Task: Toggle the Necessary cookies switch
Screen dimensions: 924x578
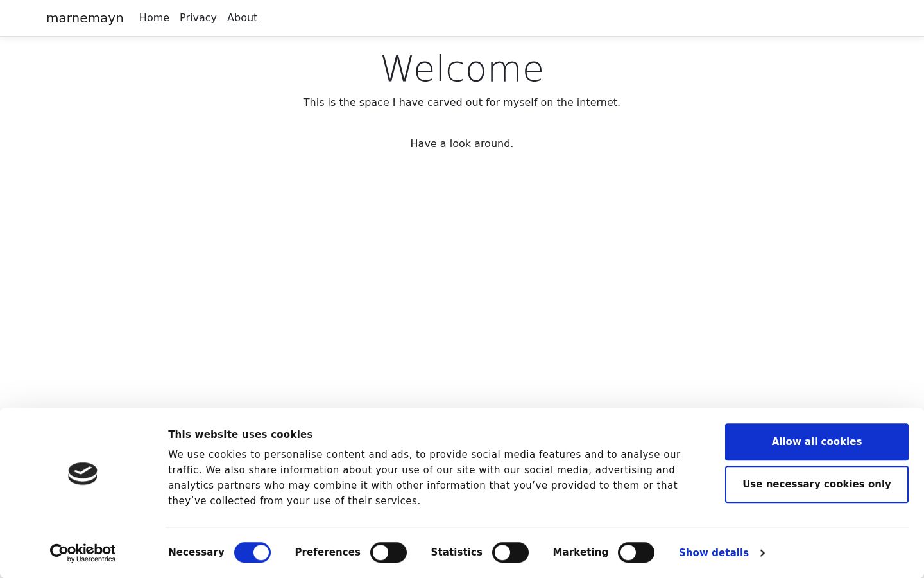Action: (252, 552)
